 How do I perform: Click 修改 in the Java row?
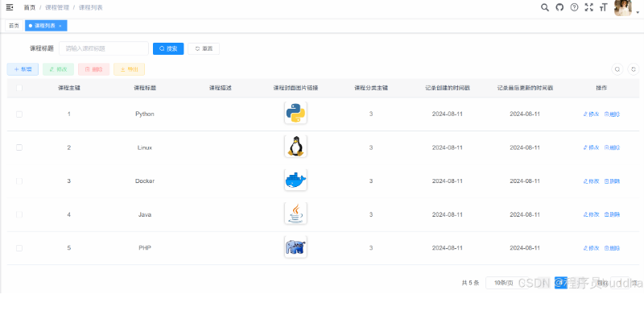[x=591, y=214]
